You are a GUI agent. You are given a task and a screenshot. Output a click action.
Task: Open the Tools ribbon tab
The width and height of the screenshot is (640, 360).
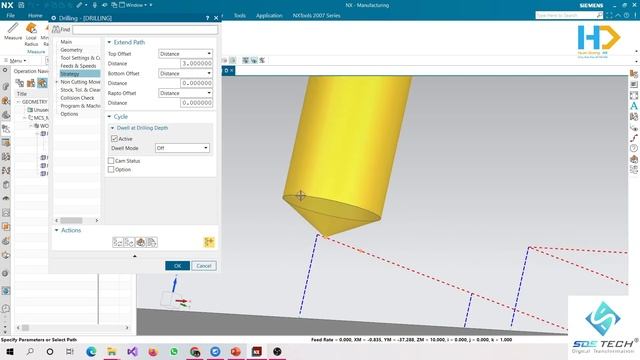click(240, 16)
